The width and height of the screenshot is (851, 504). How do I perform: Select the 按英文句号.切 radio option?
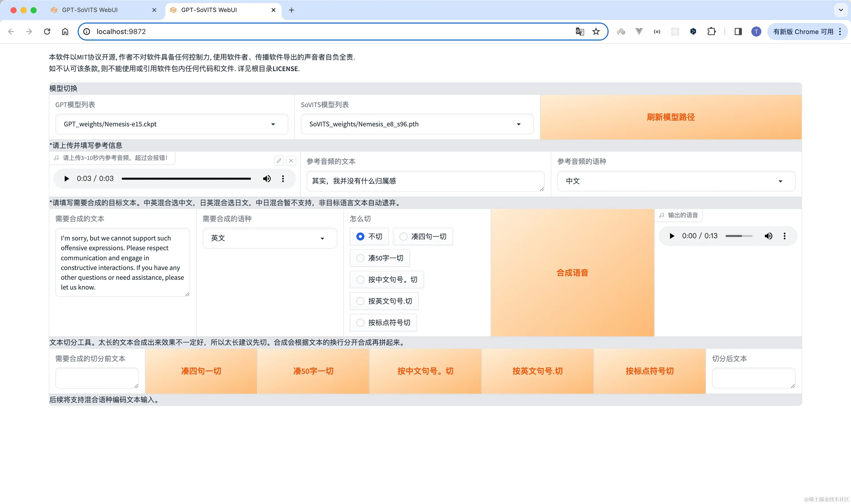click(x=360, y=301)
